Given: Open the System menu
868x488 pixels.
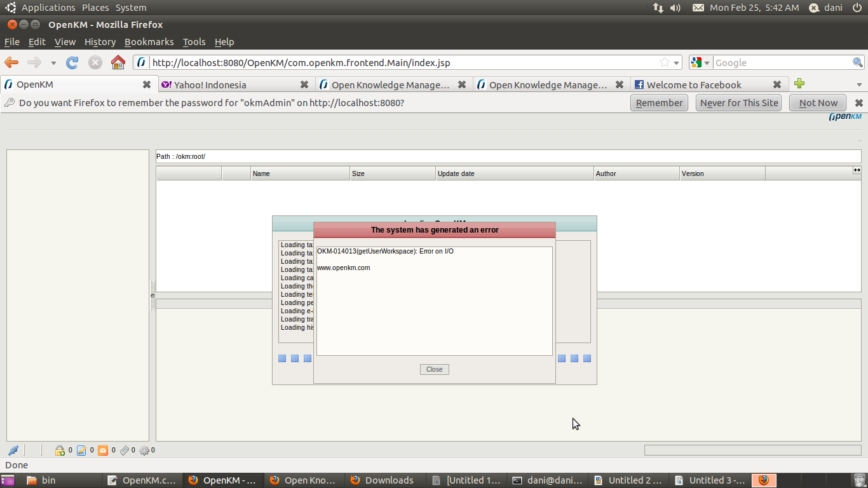Looking at the screenshot, I should coord(131,8).
